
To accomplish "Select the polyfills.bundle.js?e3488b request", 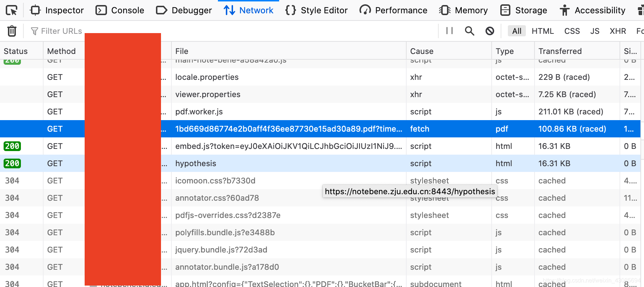I will pos(320,232).
